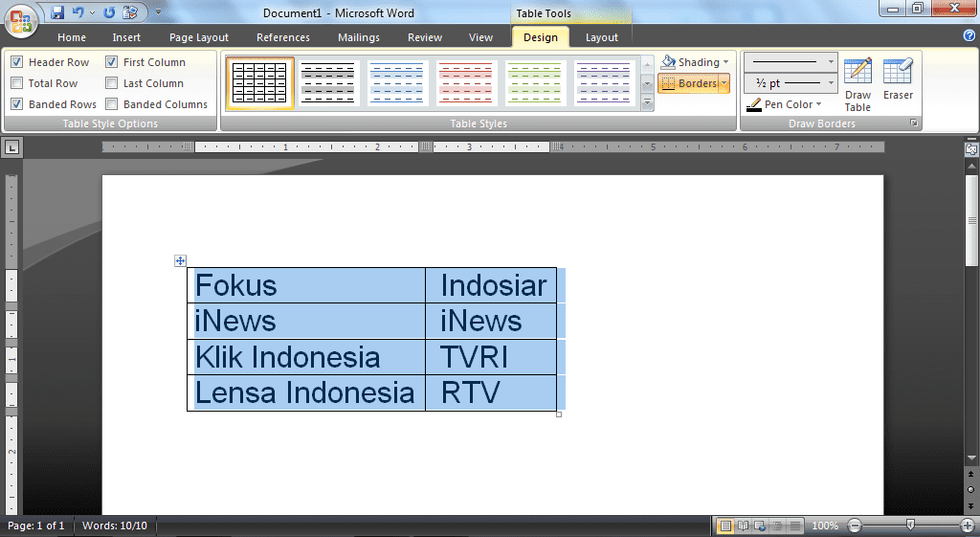Open the Line Style dropdown
This screenshot has width=980, height=537.
click(791, 62)
